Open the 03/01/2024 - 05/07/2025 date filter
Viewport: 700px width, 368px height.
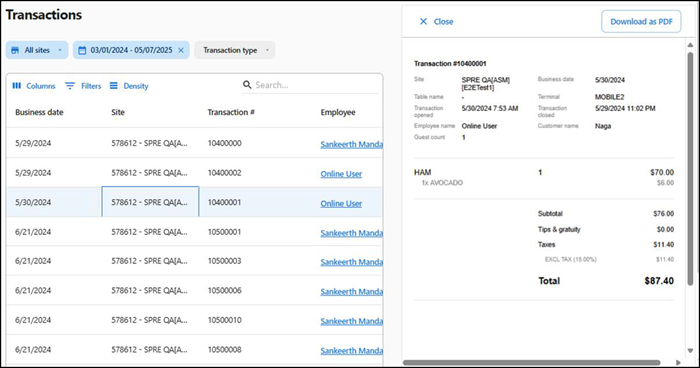pyautogui.click(x=131, y=50)
